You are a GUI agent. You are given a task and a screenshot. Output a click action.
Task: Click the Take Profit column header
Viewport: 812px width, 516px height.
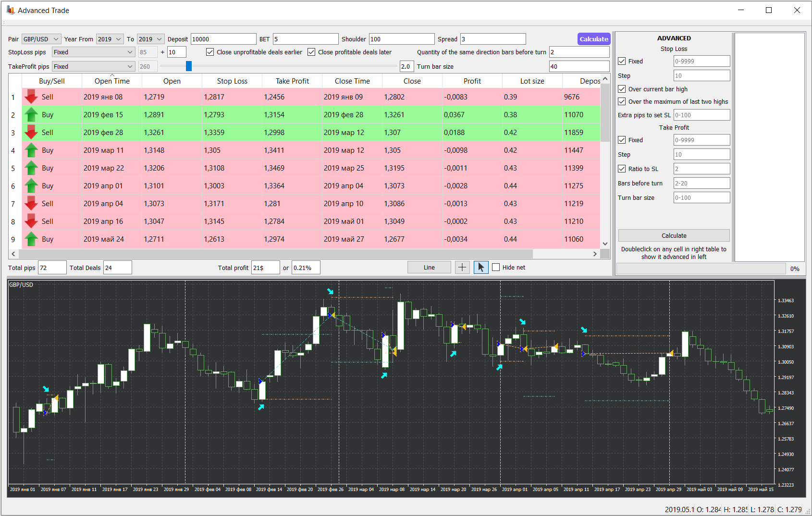click(292, 81)
